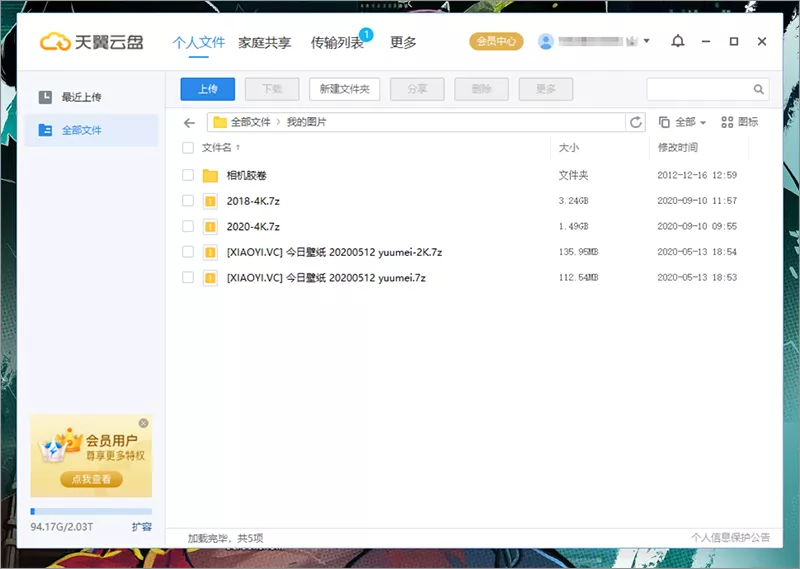This screenshot has width=800, height=569.
Task: Open the 传输列表 tab
Action: pos(337,43)
